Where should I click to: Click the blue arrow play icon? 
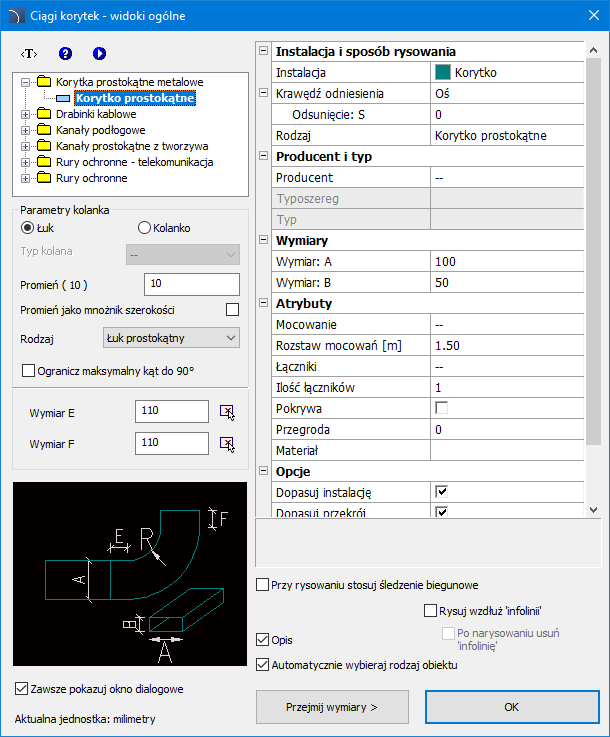coord(99,53)
